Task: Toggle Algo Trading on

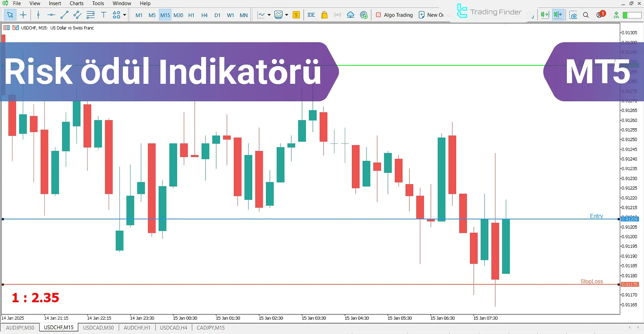Action: pos(394,15)
